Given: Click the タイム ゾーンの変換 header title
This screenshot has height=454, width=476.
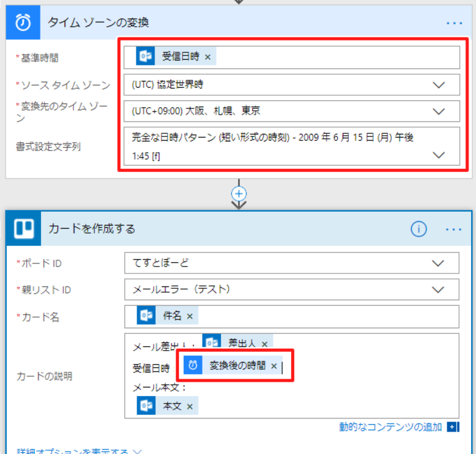Looking at the screenshot, I should pos(98,22).
